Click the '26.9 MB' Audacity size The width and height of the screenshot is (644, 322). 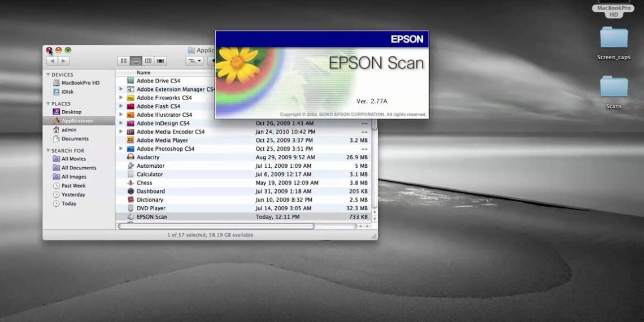tap(357, 157)
